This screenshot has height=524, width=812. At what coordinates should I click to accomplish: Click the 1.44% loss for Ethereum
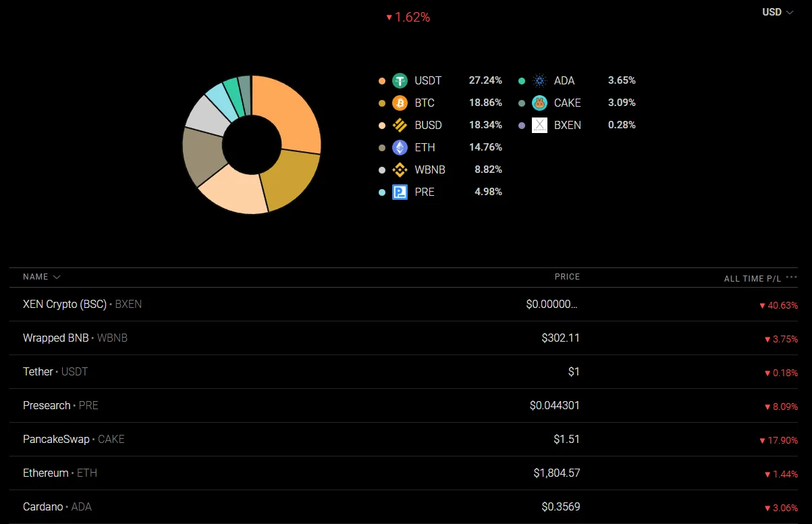(781, 474)
